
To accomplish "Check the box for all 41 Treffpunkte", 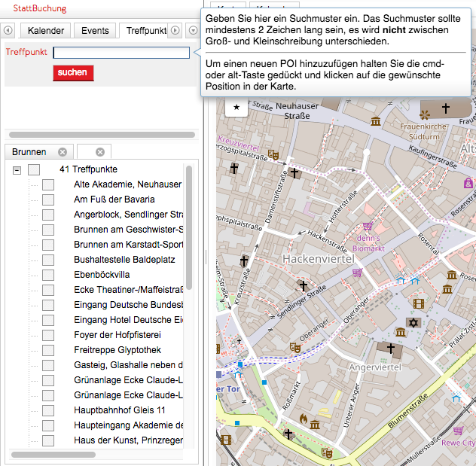I will coord(34,169).
